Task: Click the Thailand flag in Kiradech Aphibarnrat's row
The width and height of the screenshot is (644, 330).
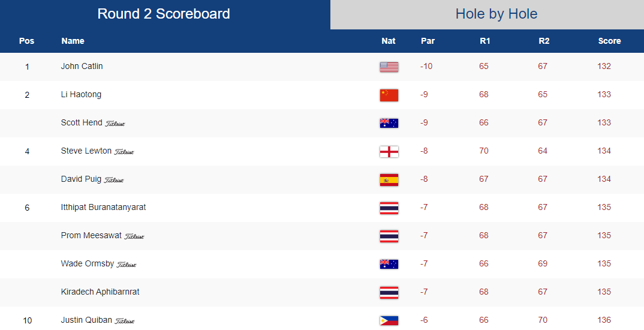Action: point(389,293)
